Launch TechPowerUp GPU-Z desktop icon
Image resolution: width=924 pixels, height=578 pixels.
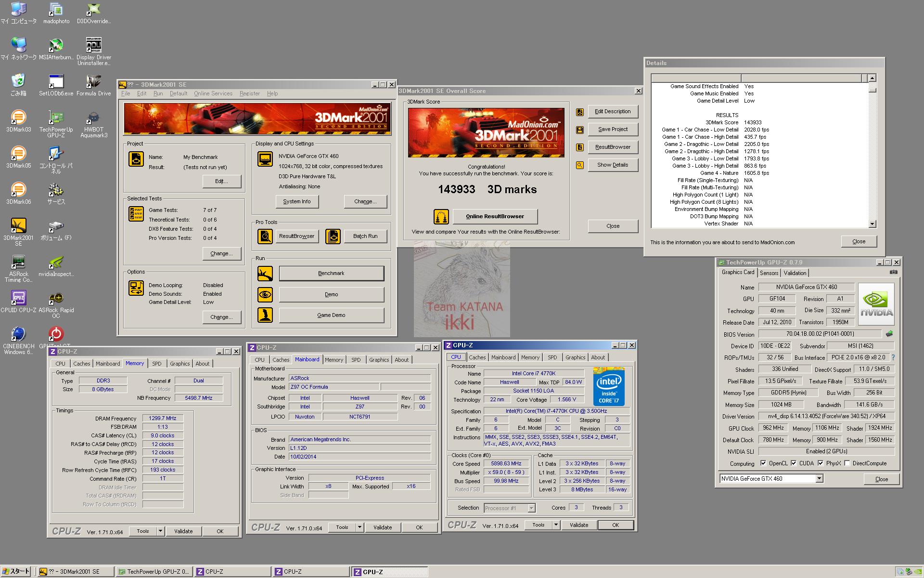[56, 123]
